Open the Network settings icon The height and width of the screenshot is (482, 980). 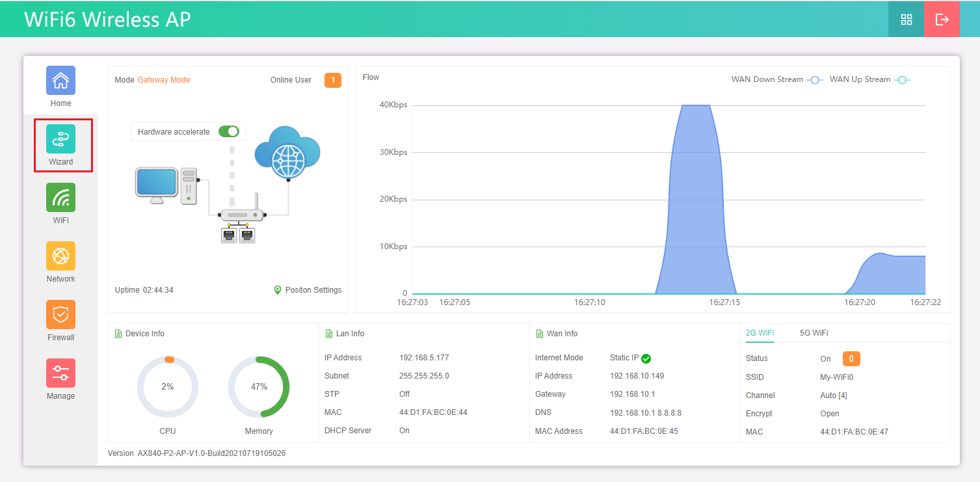(60, 256)
